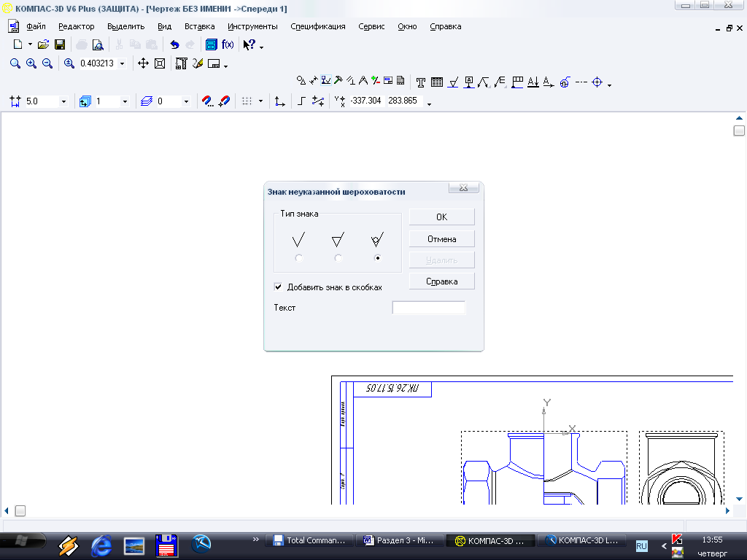This screenshot has width=747, height=560.
Task: Open the Сервис menu
Action: 371,27
